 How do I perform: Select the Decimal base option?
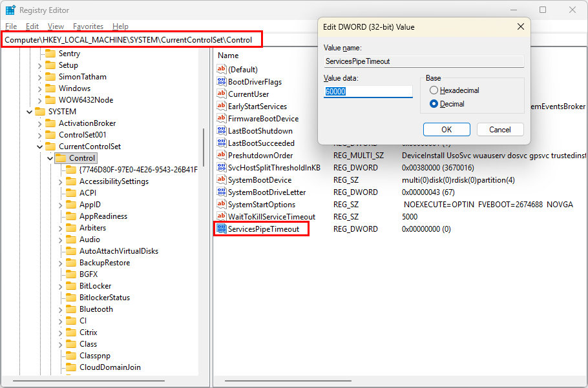click(434, 104)
